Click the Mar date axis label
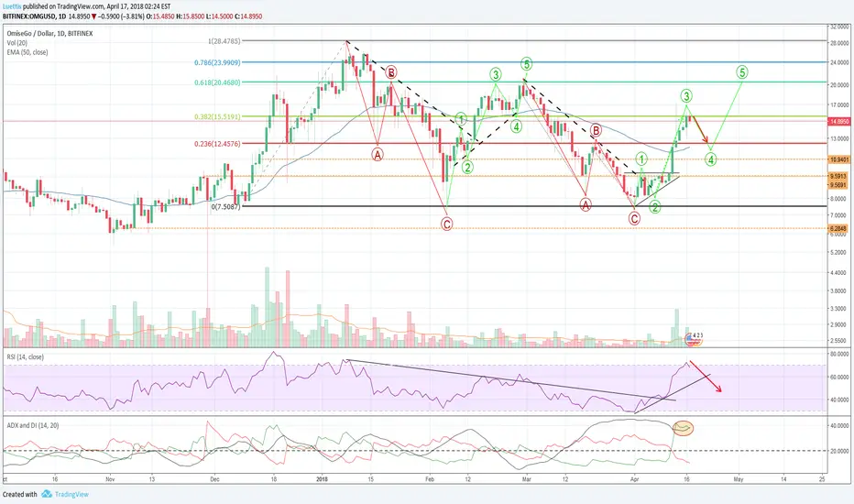The height and width of the screenshot is (504, 854). (x=526, y=479)
